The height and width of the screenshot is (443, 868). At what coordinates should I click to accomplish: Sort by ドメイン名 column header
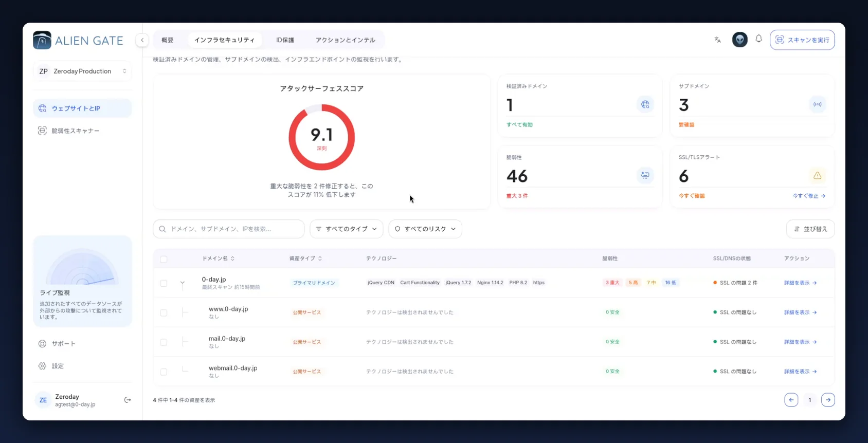[218, 259]
